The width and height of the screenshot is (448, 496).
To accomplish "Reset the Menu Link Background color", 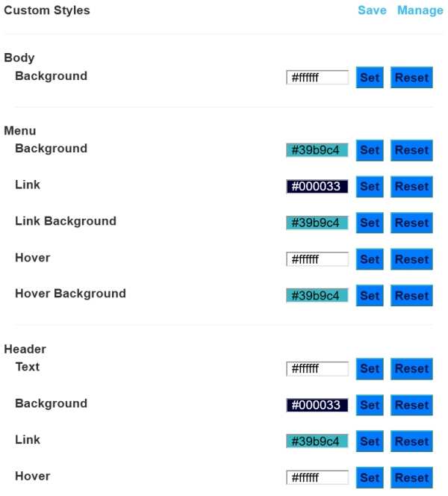I will tap(411, 223).
